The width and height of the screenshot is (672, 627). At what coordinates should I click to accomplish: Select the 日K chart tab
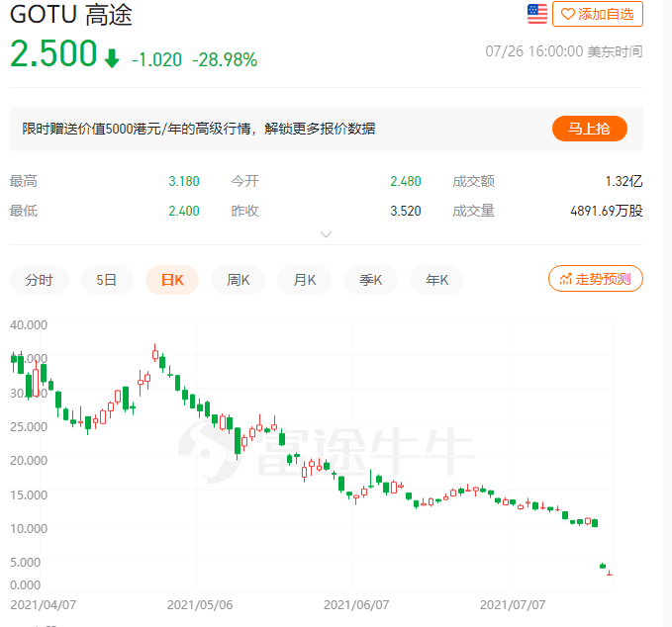tap(172, 280)
